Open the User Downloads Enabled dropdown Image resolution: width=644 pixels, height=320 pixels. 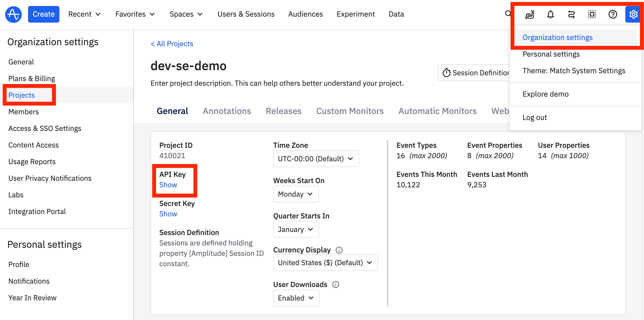(296, 298)
